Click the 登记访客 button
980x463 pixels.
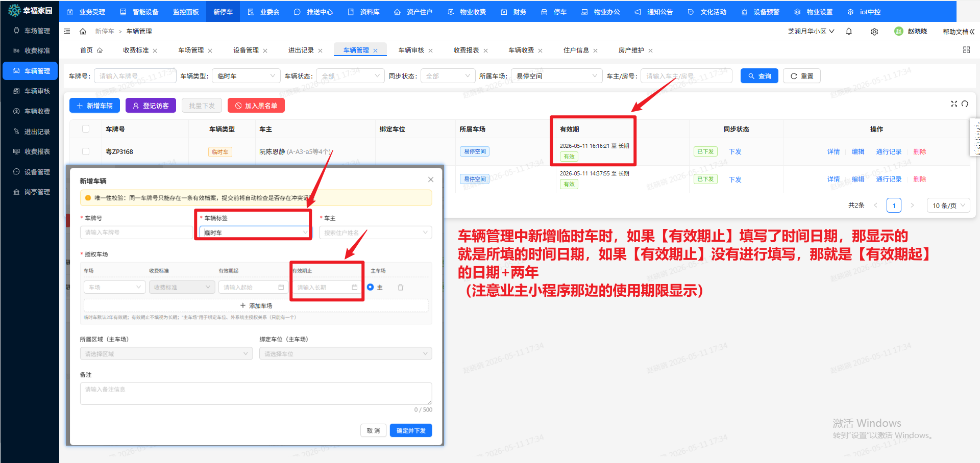pyautogui.click(x=151, y=106)
